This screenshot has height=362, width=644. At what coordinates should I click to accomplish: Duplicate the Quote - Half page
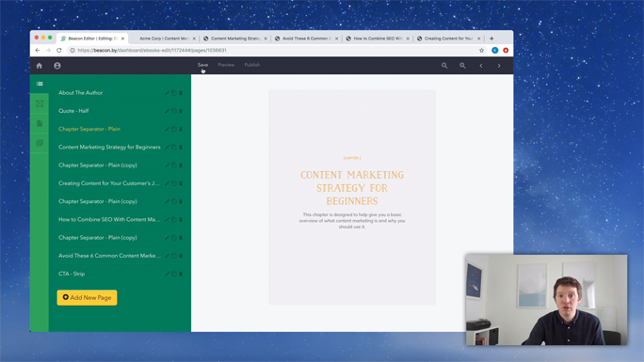174,111
